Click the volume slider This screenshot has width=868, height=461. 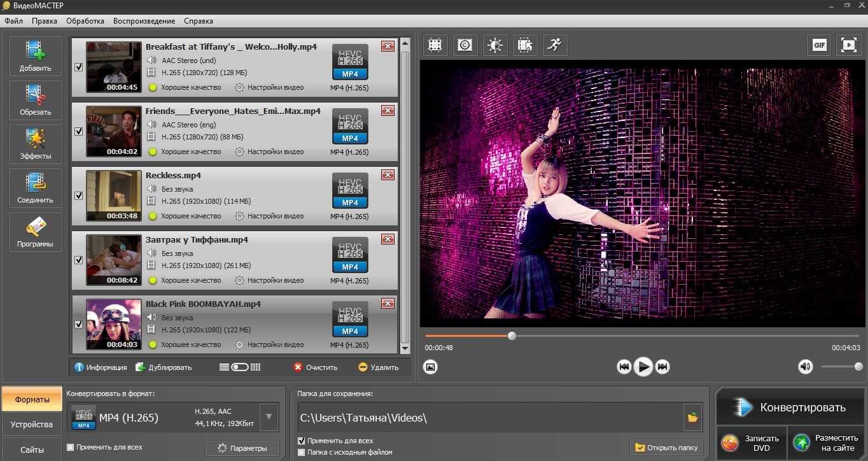click(840, 367)
